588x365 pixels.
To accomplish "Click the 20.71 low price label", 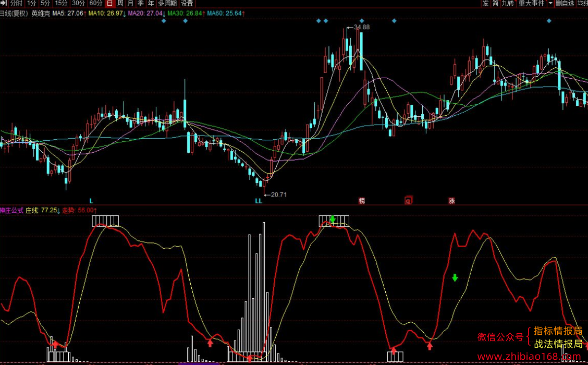I will (279, 194).
